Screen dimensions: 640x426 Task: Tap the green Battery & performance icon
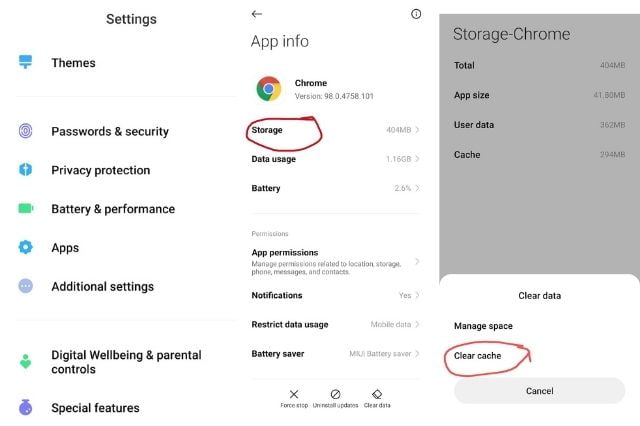coord(26,209)
